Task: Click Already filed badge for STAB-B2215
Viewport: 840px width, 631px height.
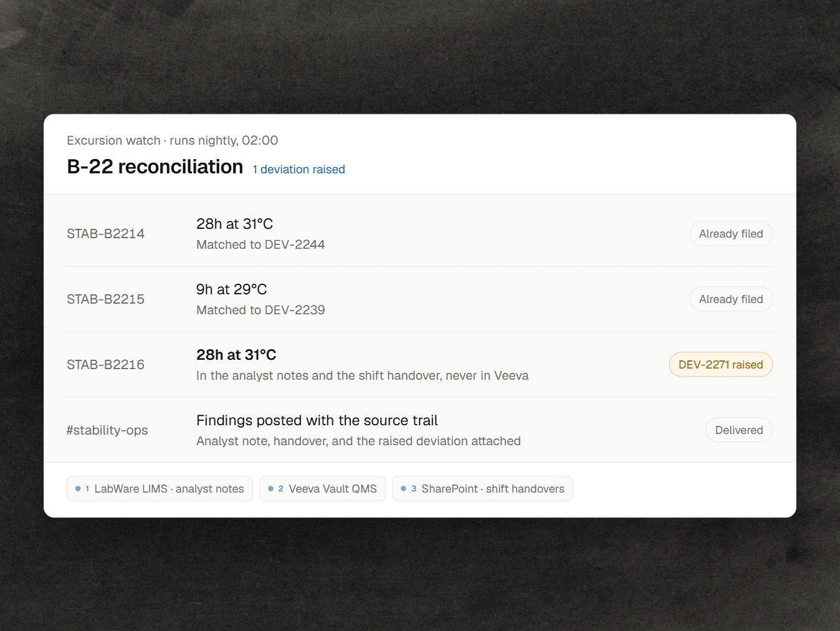Action: click(731, 299)
